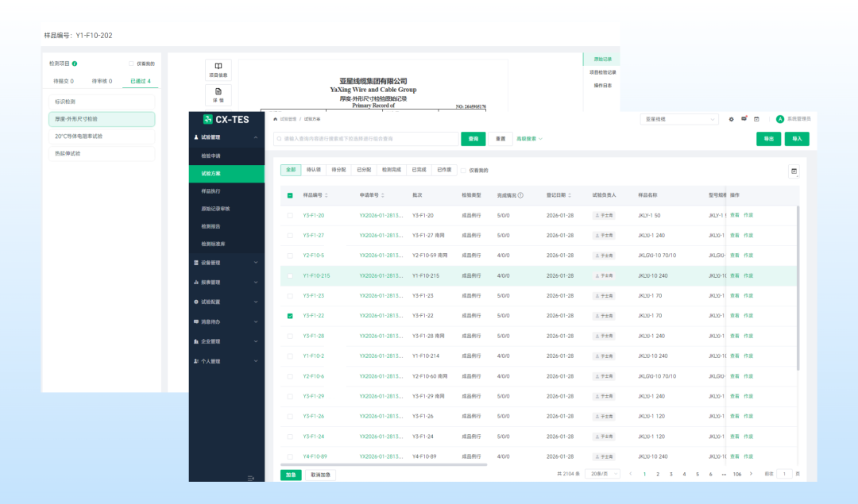Open sample link Y1-F10-215 in table
Screen dimensions: 858x504
(x=316, y=275)
